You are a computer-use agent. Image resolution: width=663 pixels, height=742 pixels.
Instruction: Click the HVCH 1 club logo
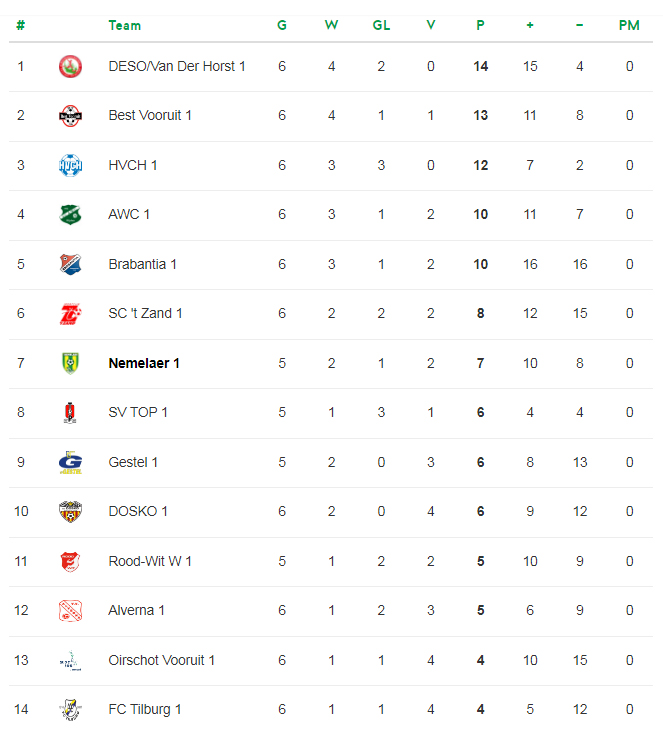70,166
